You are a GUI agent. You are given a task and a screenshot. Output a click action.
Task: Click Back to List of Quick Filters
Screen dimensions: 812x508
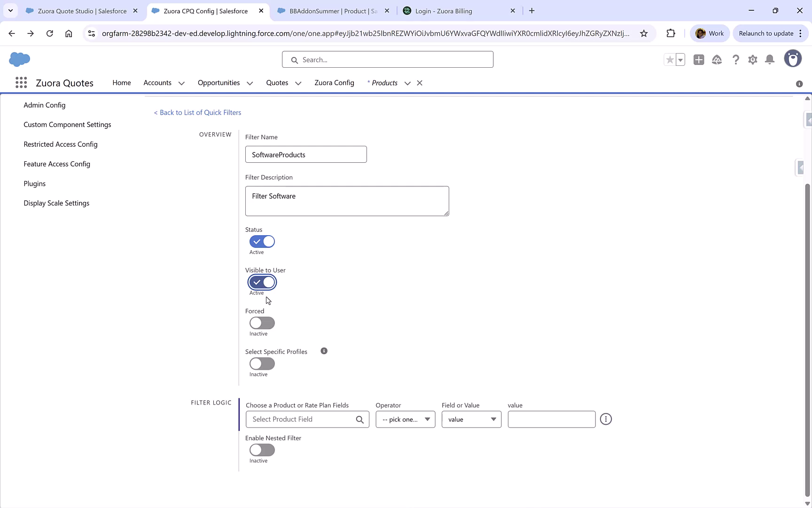(x=197, y=112)
